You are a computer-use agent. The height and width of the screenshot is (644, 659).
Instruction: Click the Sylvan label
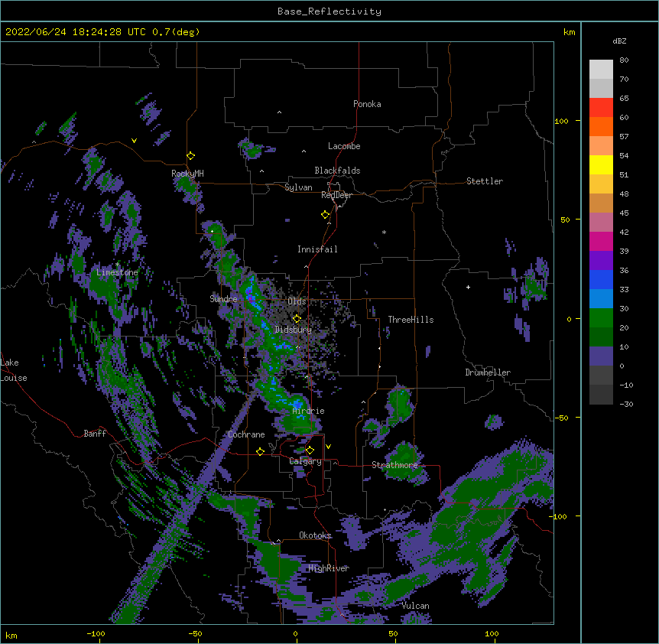[x=298, y=187]
